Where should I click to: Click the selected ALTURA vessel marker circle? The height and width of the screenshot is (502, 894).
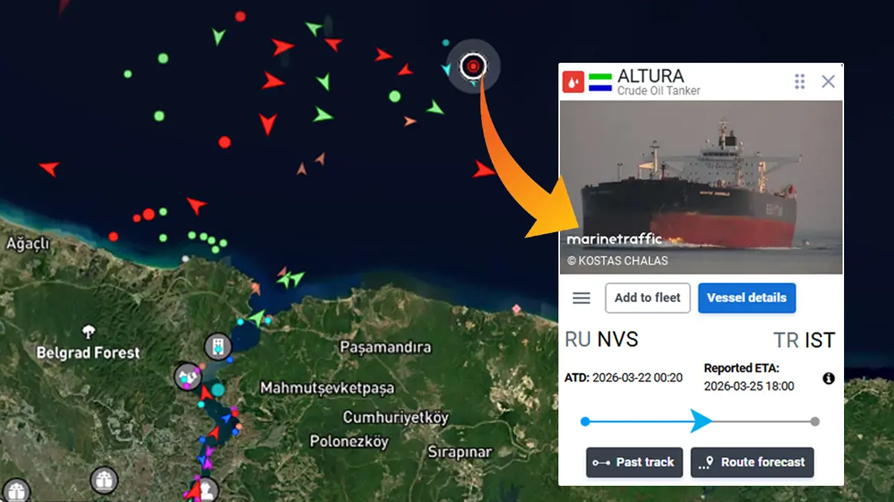tap(473, 66)
